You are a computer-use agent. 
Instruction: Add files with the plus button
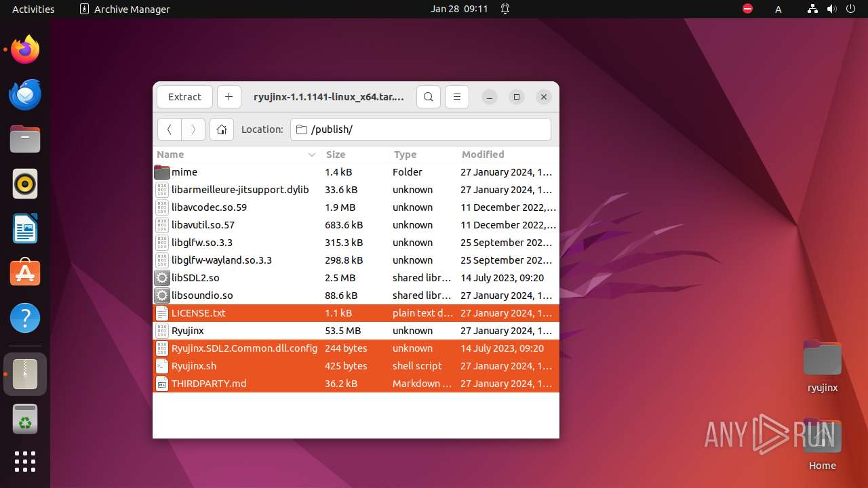(x=229, y=97)
